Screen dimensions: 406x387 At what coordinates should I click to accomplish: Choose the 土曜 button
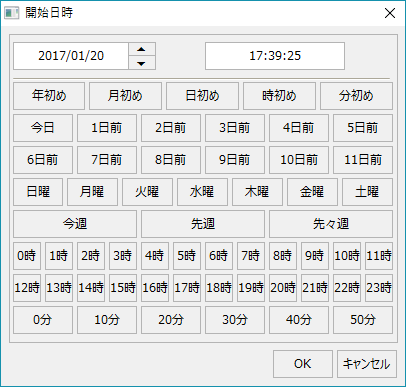[367, 192]
